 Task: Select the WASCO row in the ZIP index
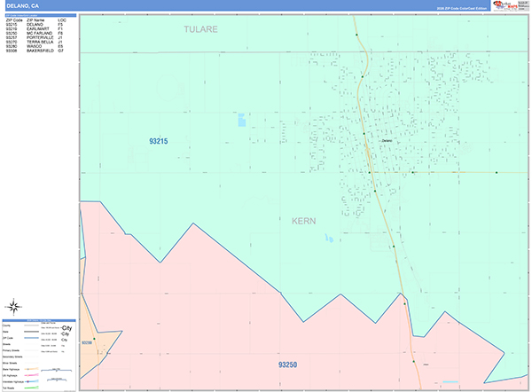(35, 46)
